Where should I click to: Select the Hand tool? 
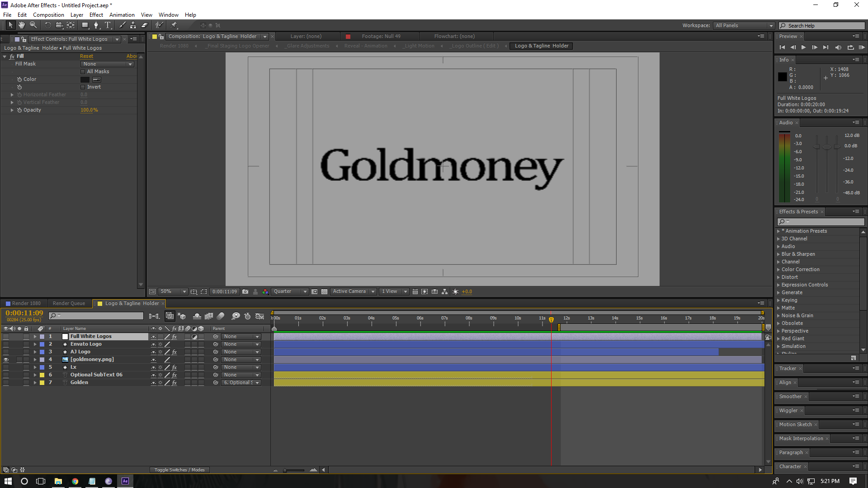[x=22, y=25]
